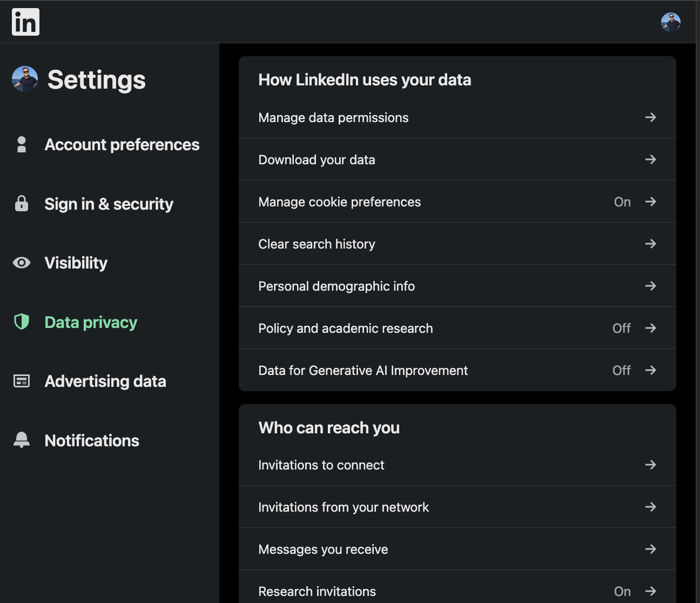Switch to Account preferences section
This screenshot has width=700, height=603.
122,144
